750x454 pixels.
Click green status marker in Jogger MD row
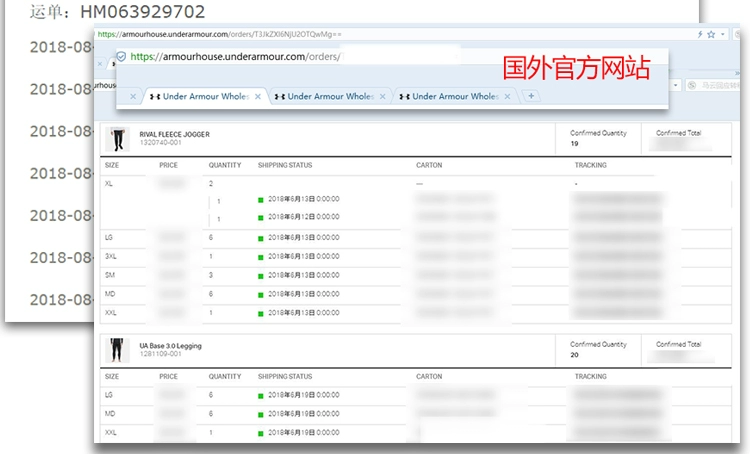pos(261,295)
